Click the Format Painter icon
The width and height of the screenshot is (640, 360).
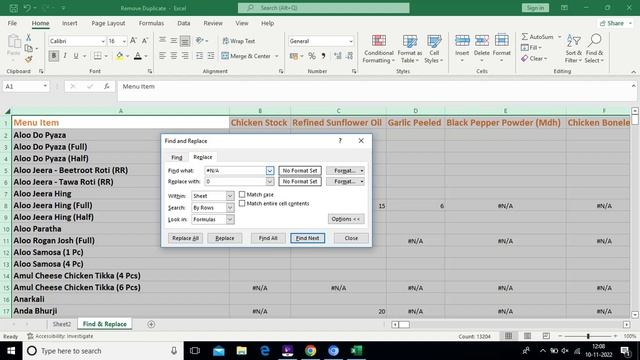[29, 60]
